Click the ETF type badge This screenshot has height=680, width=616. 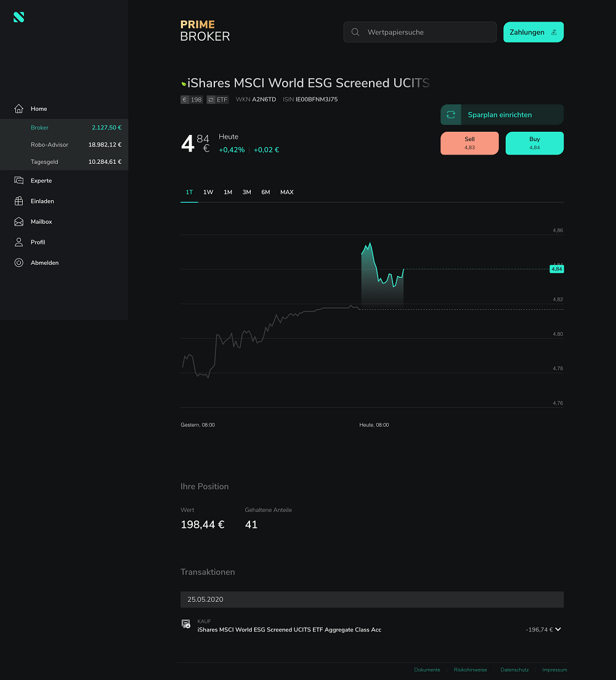click(x=218, y=100)
